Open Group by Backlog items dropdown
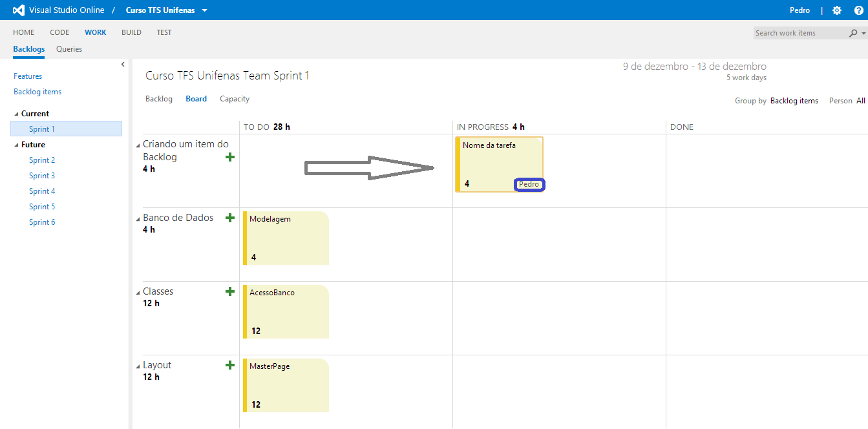The image size is (868, 429). (x=794, y=101)
